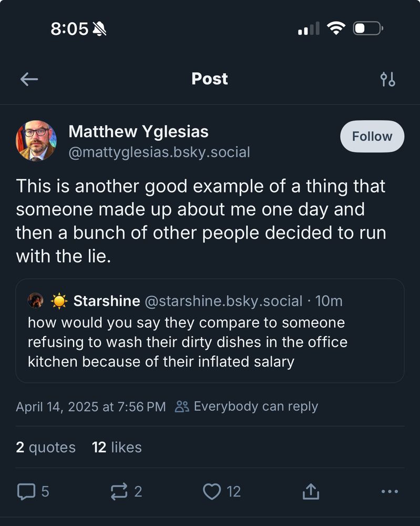Image resolution: width=420 pixels, height=526 pixels.
Task: View the 2 quotes of this post
Action: coord(45,447)
